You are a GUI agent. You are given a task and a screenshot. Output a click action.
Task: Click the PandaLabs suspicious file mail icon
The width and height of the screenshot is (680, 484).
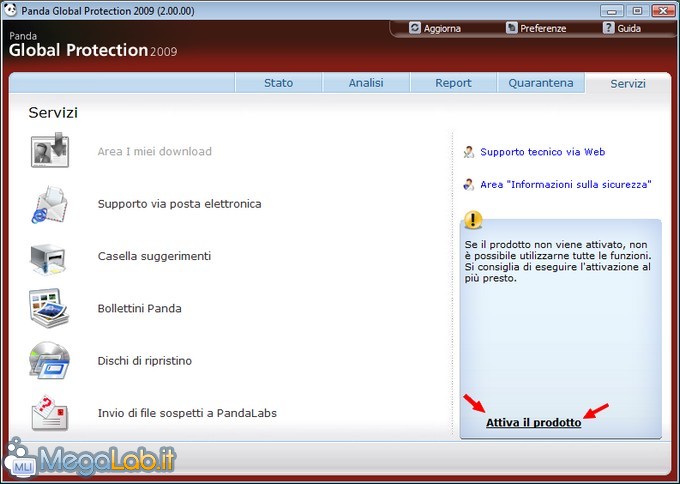(x=49, y=412)
